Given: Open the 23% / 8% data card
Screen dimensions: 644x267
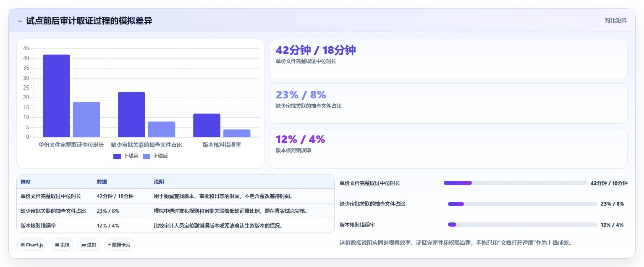Looking at the screenshot, I should click(448, 103).
